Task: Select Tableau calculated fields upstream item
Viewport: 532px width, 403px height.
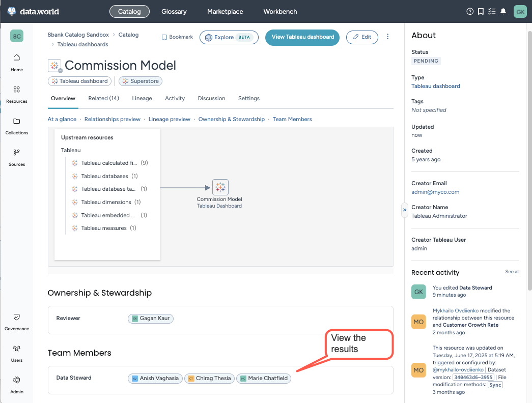Action: point(108,163)
